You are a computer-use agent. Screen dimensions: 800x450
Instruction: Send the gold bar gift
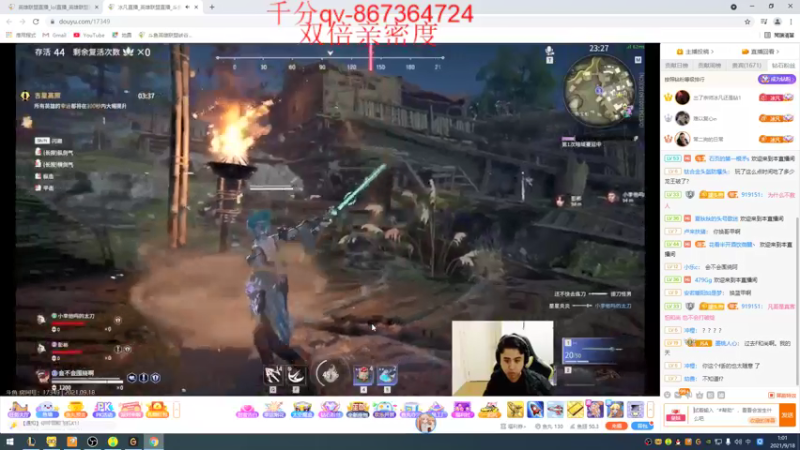pos(575,409)
